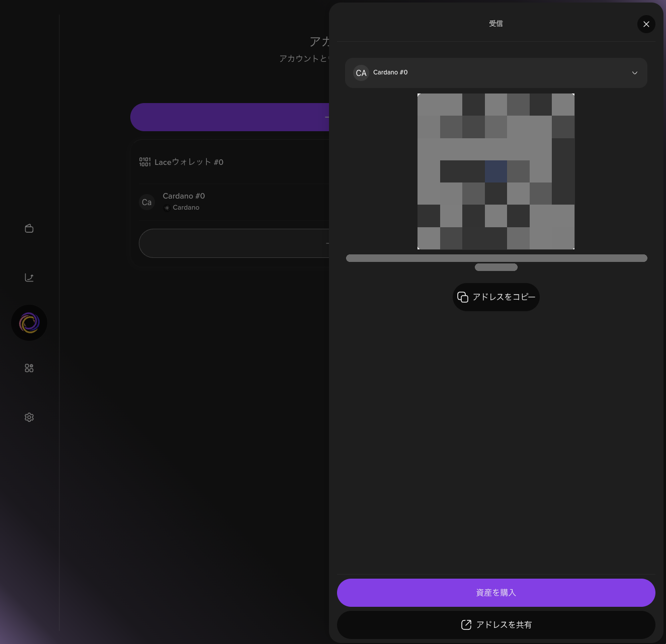Open the apps grid sidebar icon
This screenshot has width=666, height=644.
(29, 368)
